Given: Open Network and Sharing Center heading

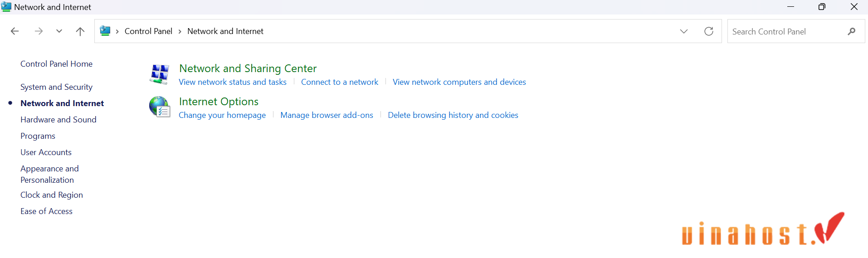Looking at the screenshot, I should click(248, 68).
